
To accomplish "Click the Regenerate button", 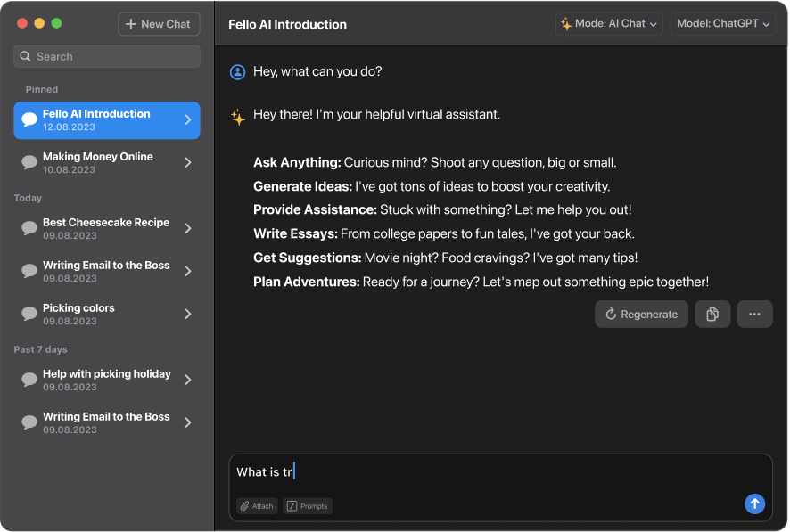I will tap(641, 315).
